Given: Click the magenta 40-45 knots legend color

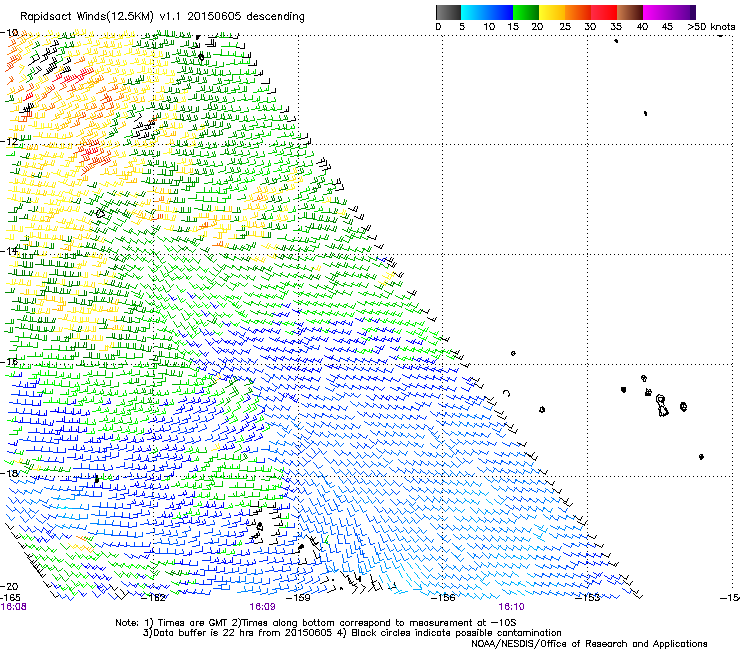Looking at the screenshot, I should click(x=656, y=12).
